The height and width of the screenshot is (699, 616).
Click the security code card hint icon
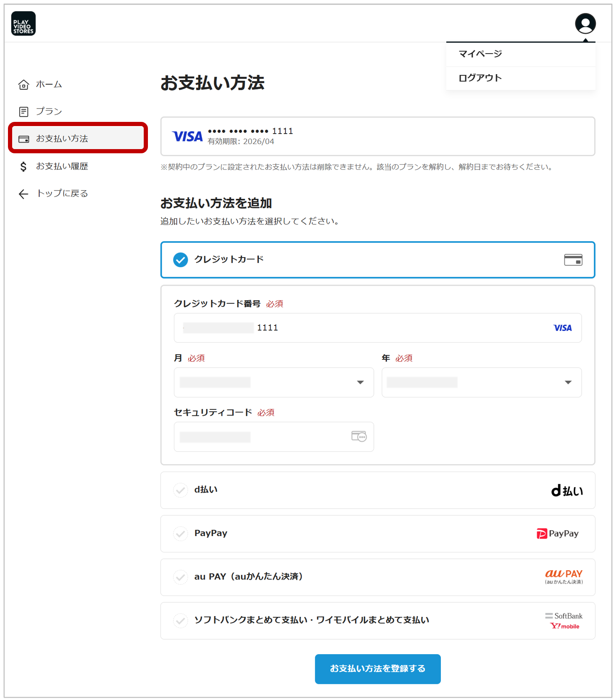click(x=359, y=436)
